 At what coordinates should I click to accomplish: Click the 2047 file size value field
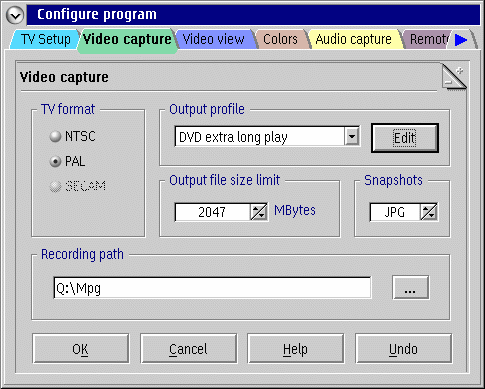[213, 212]
